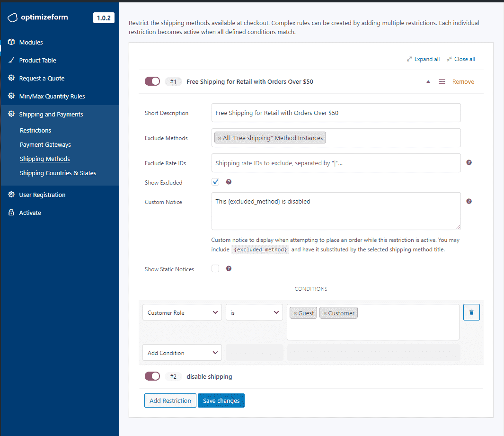Click the Request a Quote gear icon
The height and width of the screenshot is (436, 504).
(11, 78)
